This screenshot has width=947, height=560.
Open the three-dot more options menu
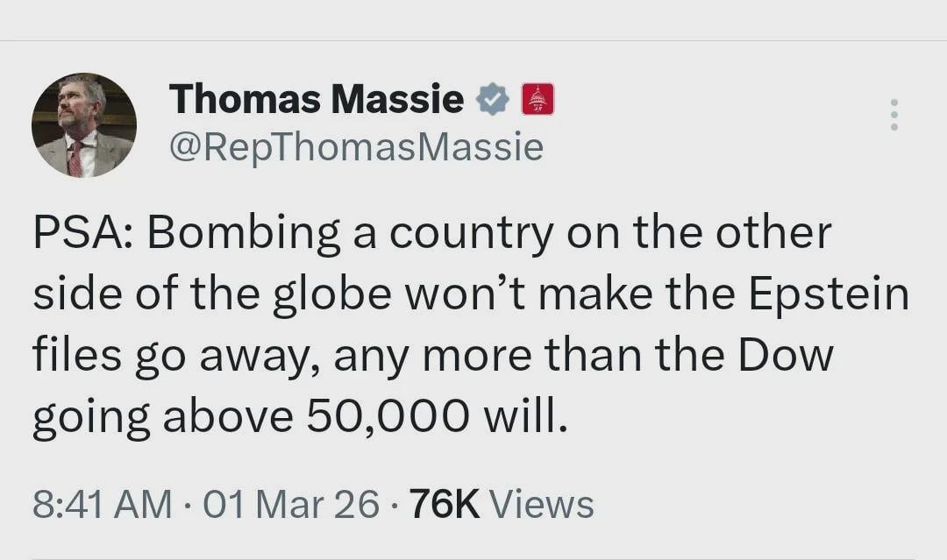pos(894,115)
